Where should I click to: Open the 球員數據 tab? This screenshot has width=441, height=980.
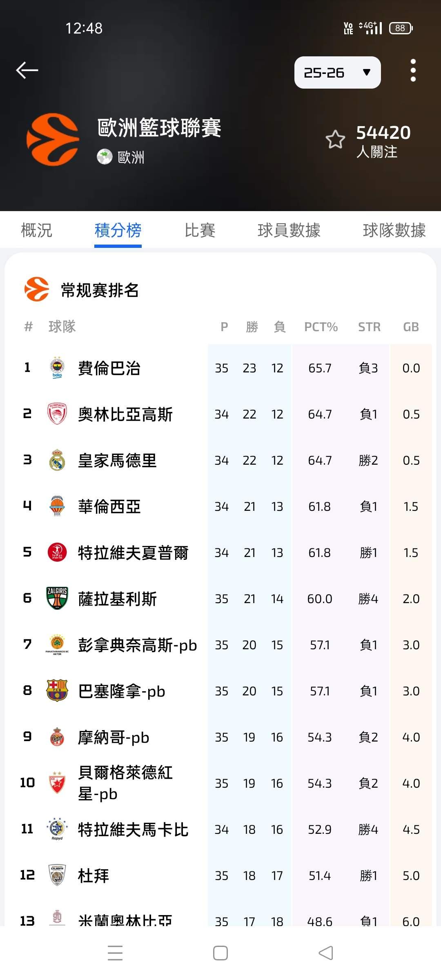289,230
